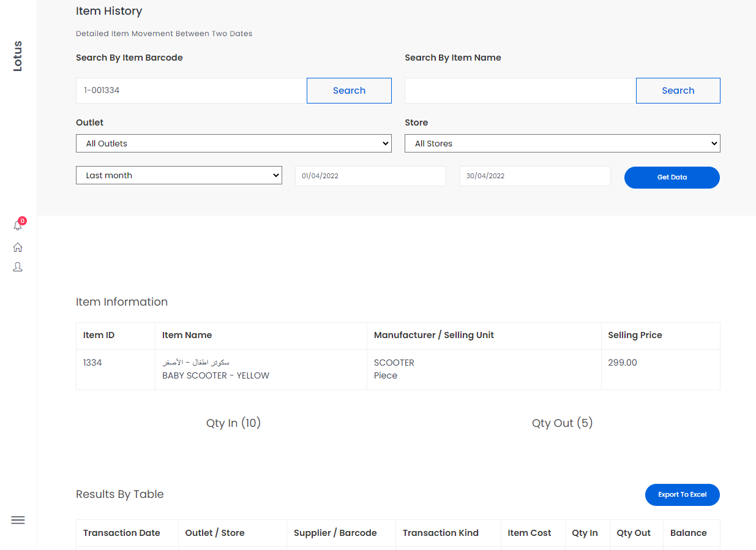Select the start date field 01/04/2022

pos(370,176)
